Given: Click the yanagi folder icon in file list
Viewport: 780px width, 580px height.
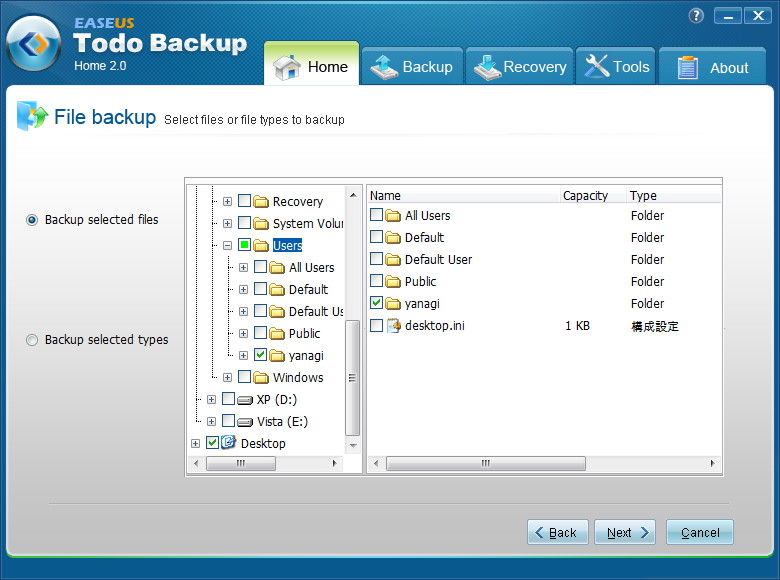Looking at the screenshot, I should pyautogui.click(x=393, y=303).
